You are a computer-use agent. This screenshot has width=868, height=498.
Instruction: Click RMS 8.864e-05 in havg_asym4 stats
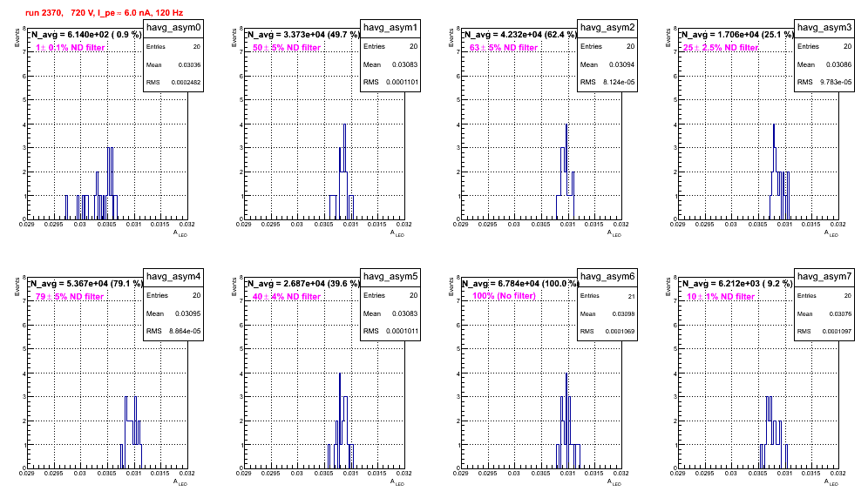tap(173, 331)
